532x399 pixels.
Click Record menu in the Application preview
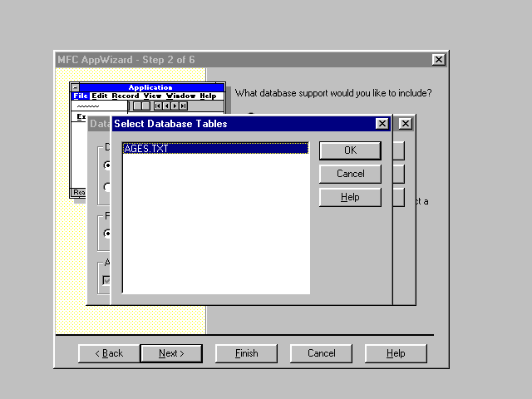pyautogui.click(x=126, y=96)
